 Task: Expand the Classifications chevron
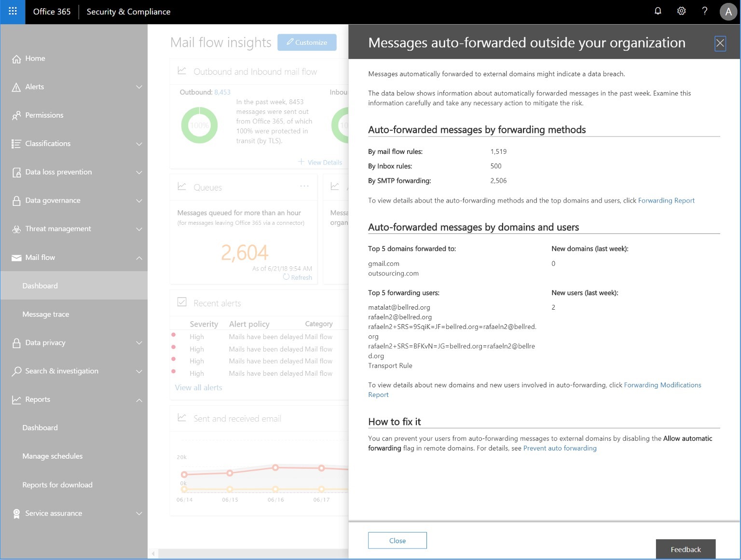[139, 144]
